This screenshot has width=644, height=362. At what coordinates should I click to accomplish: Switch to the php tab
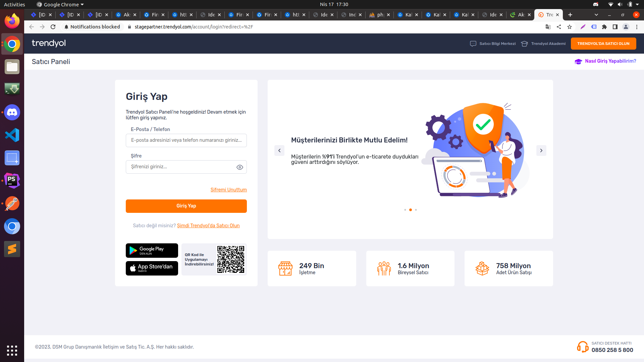click(x=380, y=15)
